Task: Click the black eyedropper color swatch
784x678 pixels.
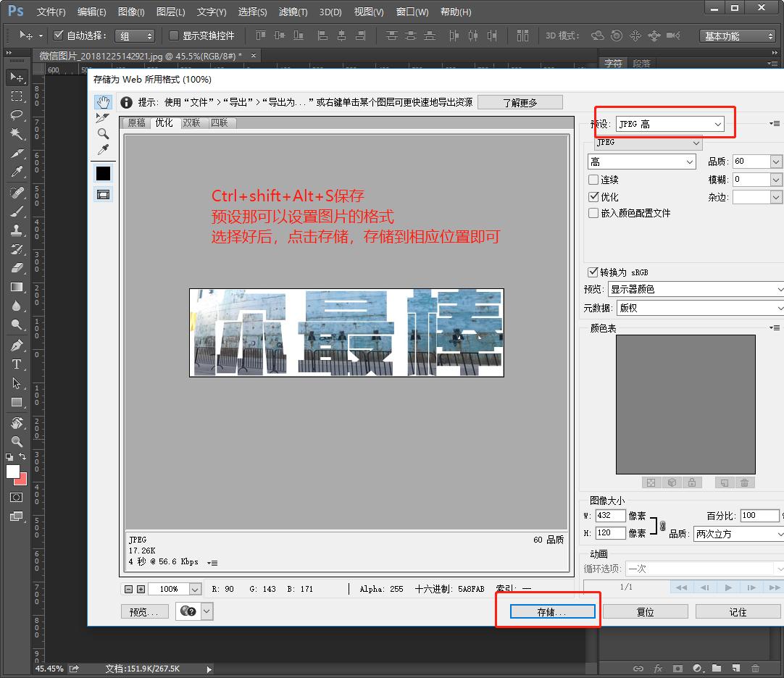Action: tap(103, 173)
